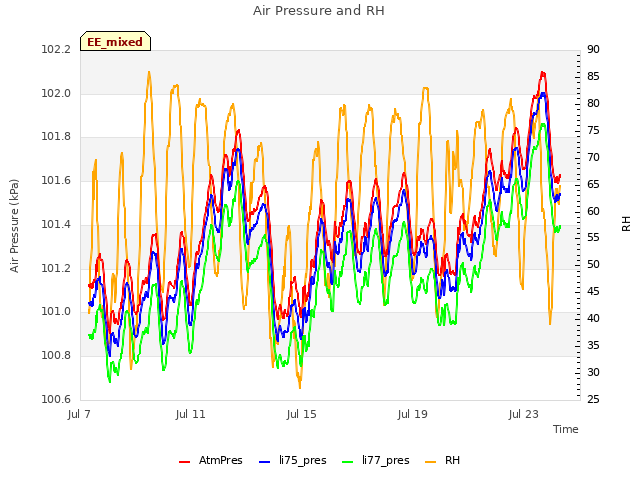
Task: Click the 40 RH tick label
Action: [x=593, y=318]
